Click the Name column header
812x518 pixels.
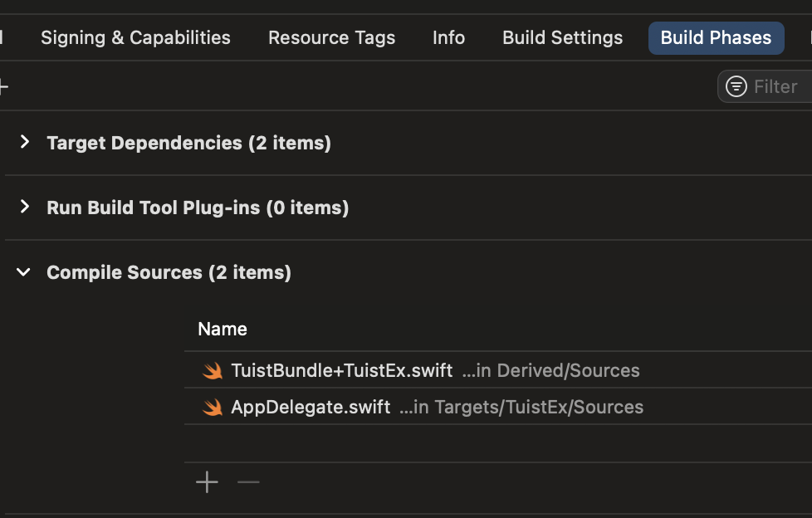click(223, 329)
